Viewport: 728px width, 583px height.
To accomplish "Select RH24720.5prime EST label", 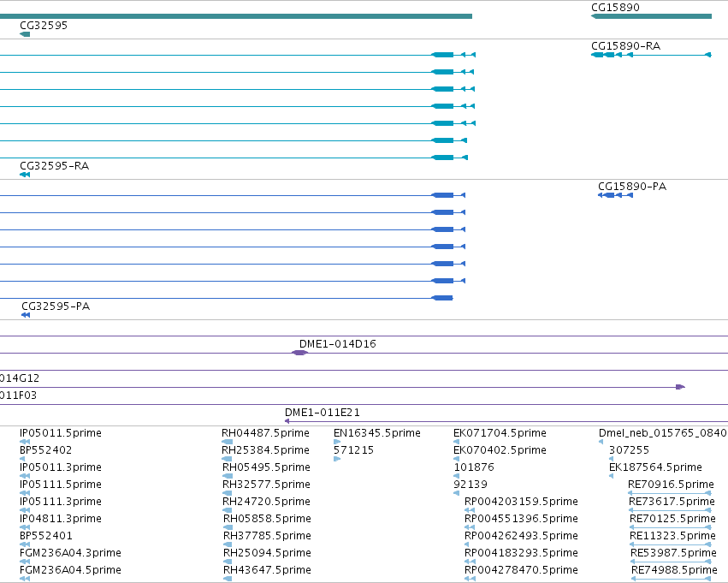I will pyautogui.click(x=267, y=502).
